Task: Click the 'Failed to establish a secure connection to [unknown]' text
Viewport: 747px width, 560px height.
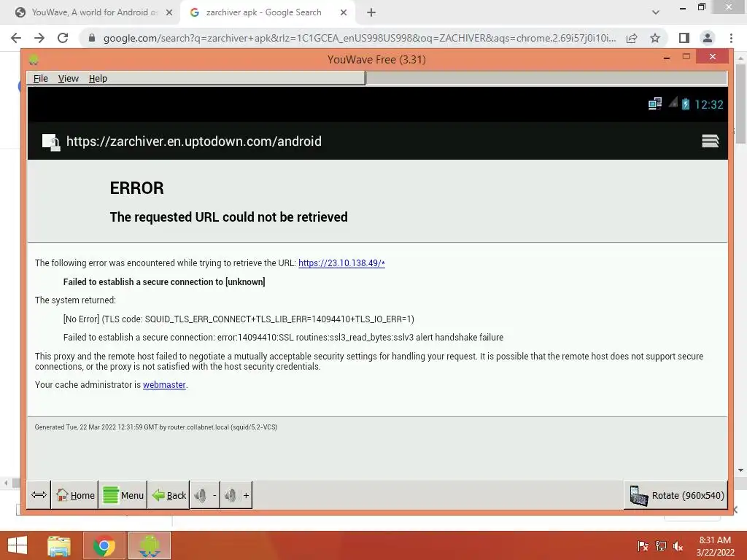Action: (164, 282)
